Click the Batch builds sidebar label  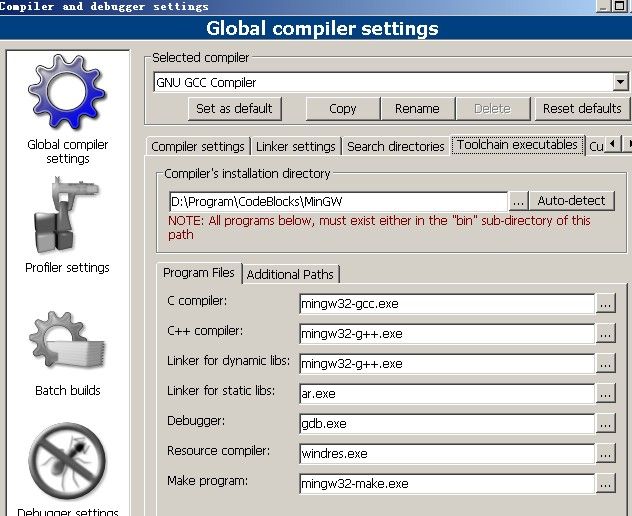(x=68, y=390)
